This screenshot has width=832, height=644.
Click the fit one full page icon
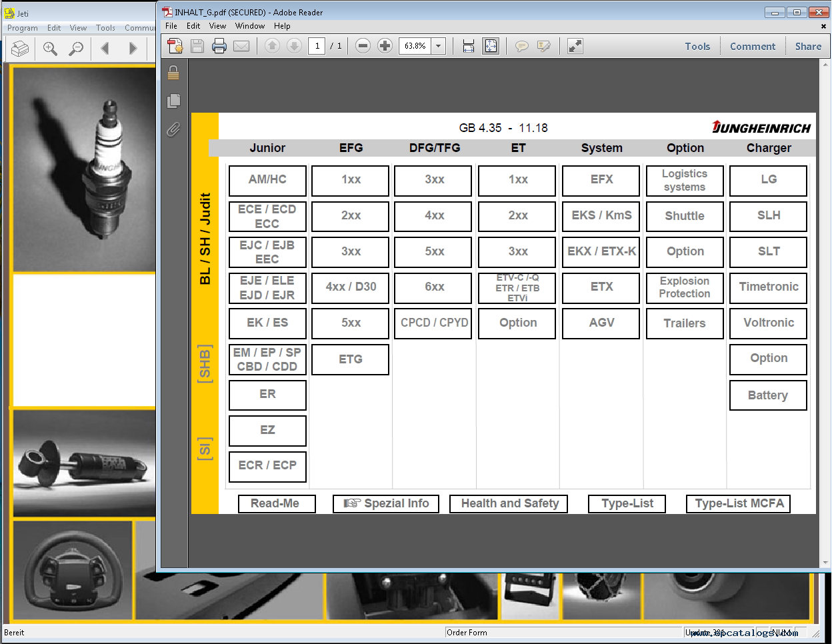491,46
